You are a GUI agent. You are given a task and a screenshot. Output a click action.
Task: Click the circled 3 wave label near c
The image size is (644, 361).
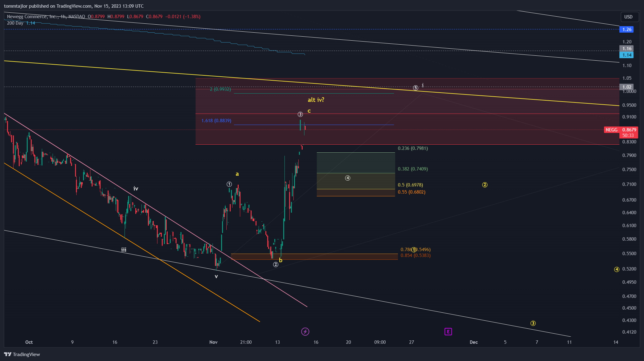[x=300, y=114]
